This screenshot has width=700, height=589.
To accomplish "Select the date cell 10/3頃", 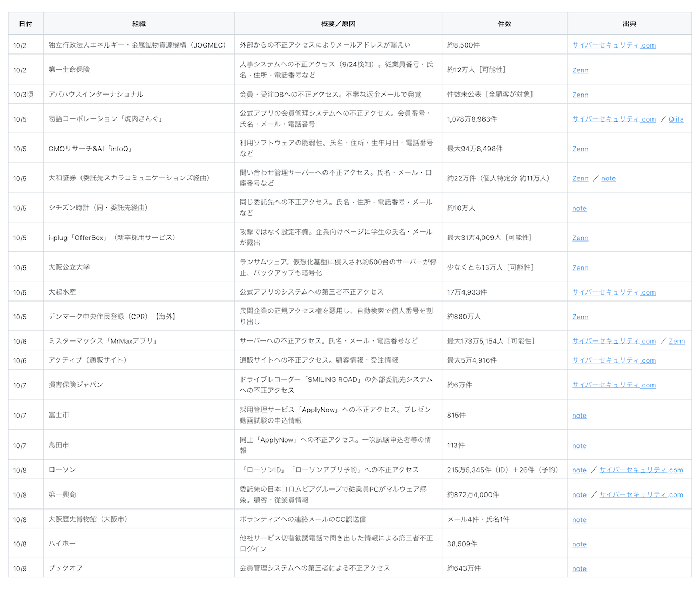I will [26, 95].
